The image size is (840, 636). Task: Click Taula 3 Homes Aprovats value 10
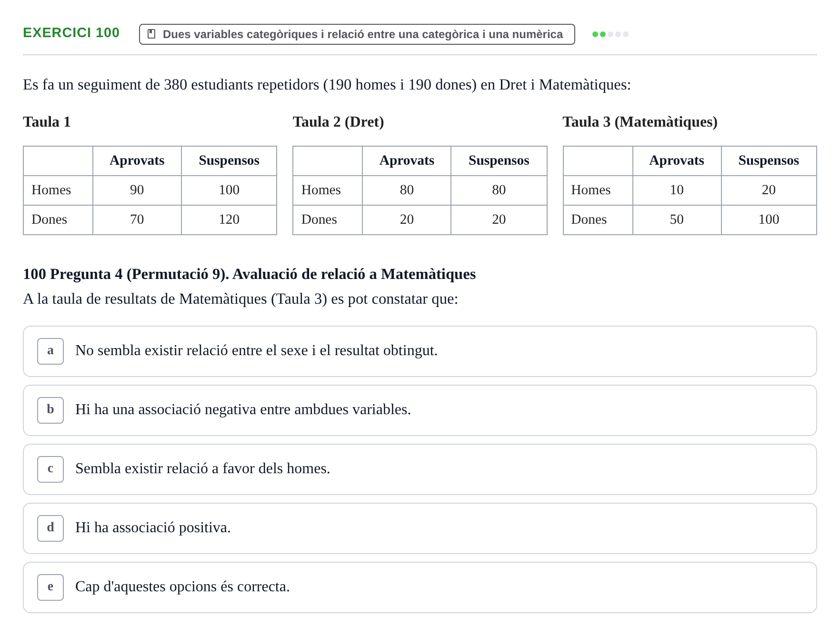pos(677,190)
